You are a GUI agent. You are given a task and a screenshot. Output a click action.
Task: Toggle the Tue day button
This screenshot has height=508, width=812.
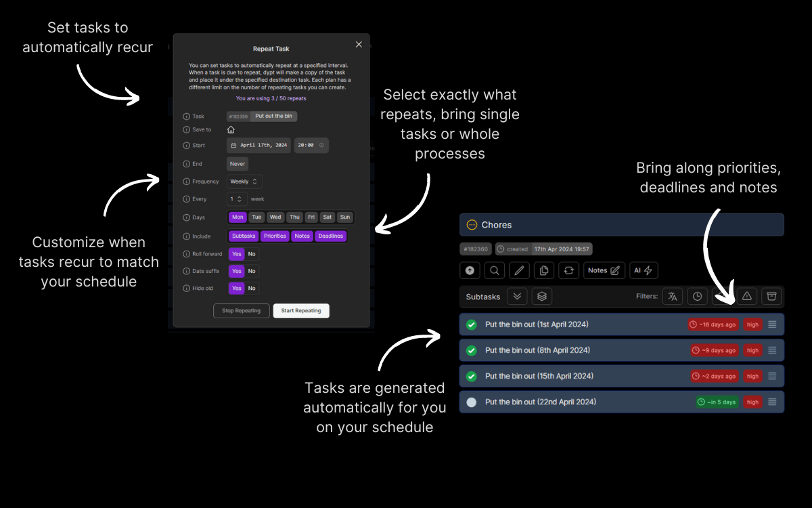click(x=256, y=217)
